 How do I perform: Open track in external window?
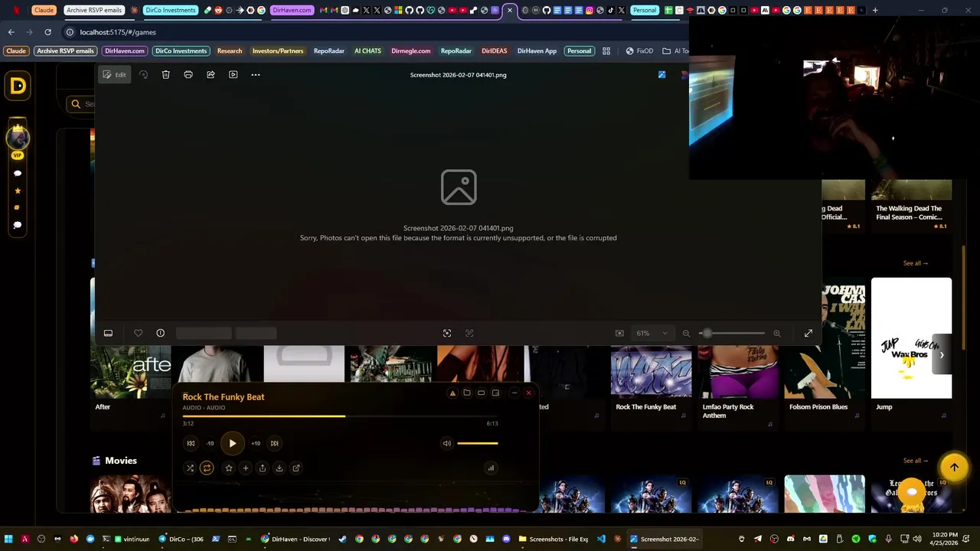(x=296, y=468)
